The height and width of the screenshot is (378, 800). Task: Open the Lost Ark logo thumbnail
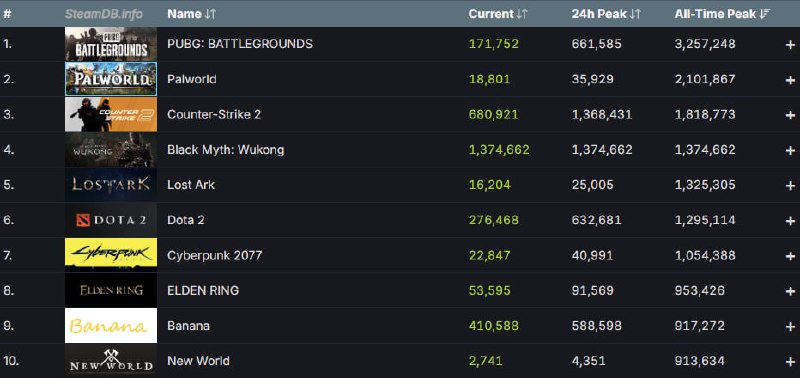coord(111,185)
